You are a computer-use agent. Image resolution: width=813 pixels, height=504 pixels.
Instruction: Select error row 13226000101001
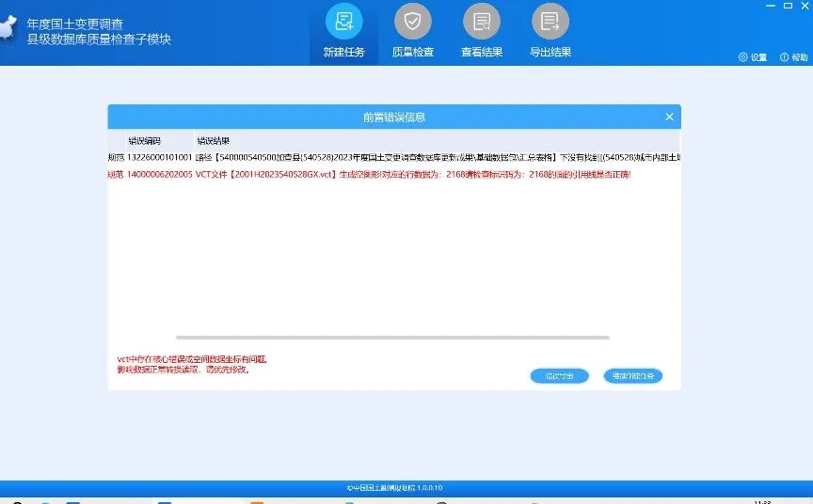point(158,158)
